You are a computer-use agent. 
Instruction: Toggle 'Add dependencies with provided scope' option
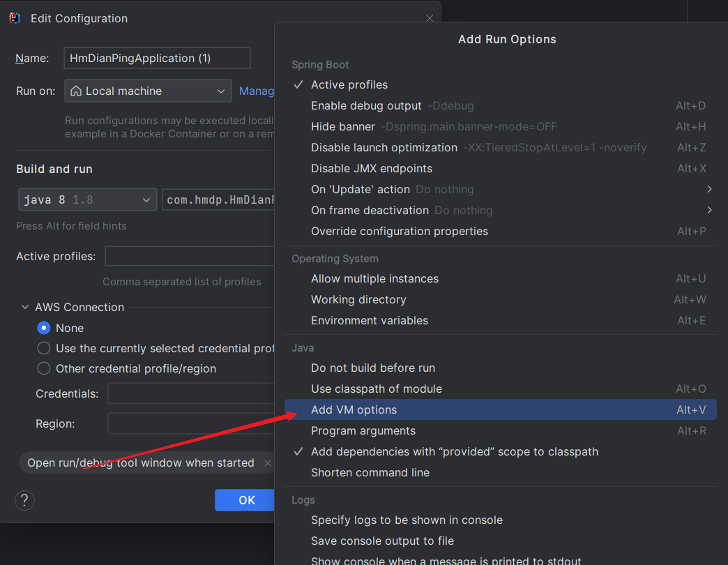(501, 452)
